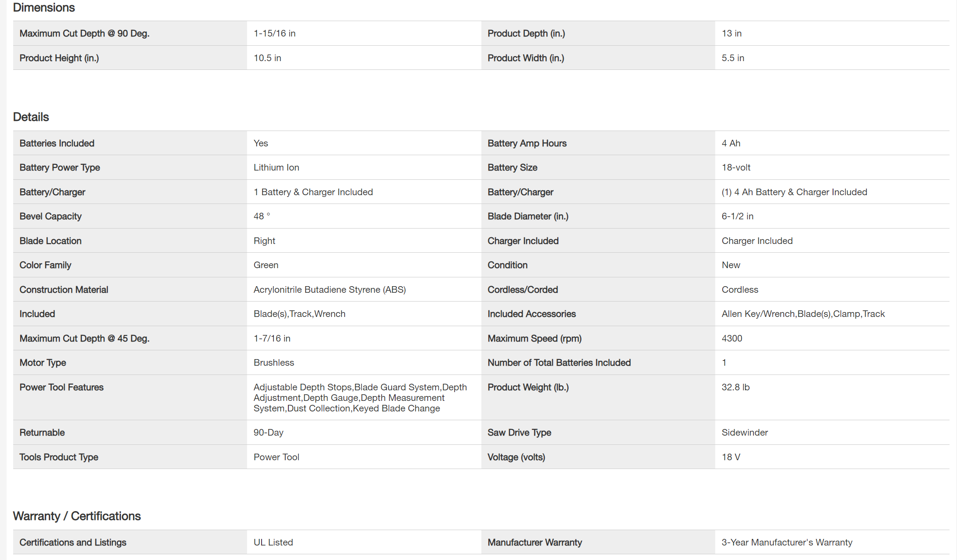Click Acrylonitrile Butadiene Styrene (ABS) value

pos(329,290)
